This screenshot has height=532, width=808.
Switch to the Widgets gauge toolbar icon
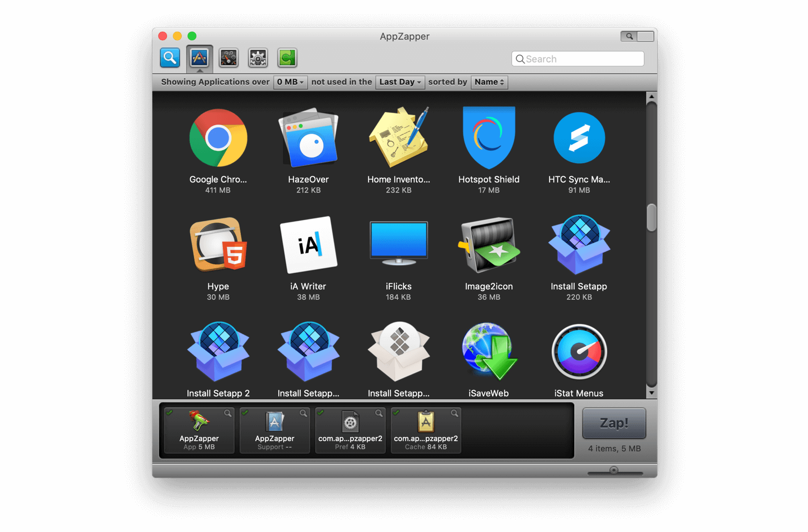coord(229,57)
